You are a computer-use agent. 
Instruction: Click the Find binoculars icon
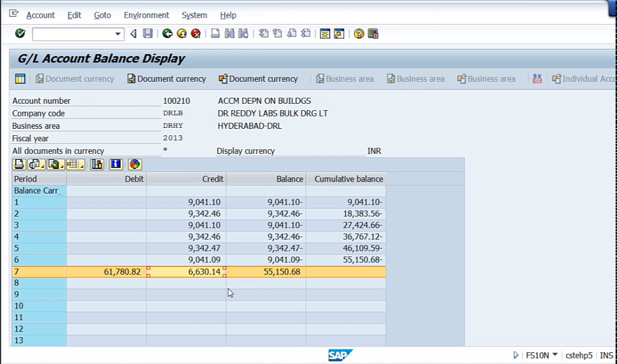(x=229, y=34)
